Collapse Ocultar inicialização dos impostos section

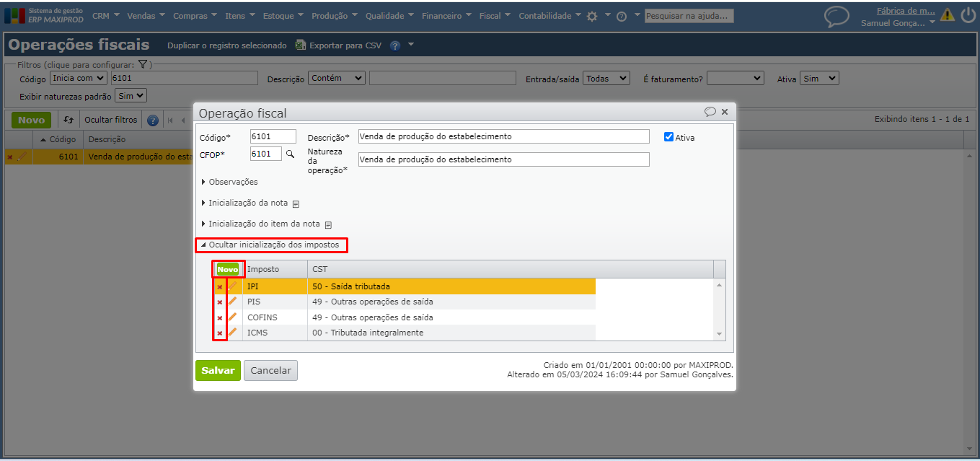pos(270,245)
